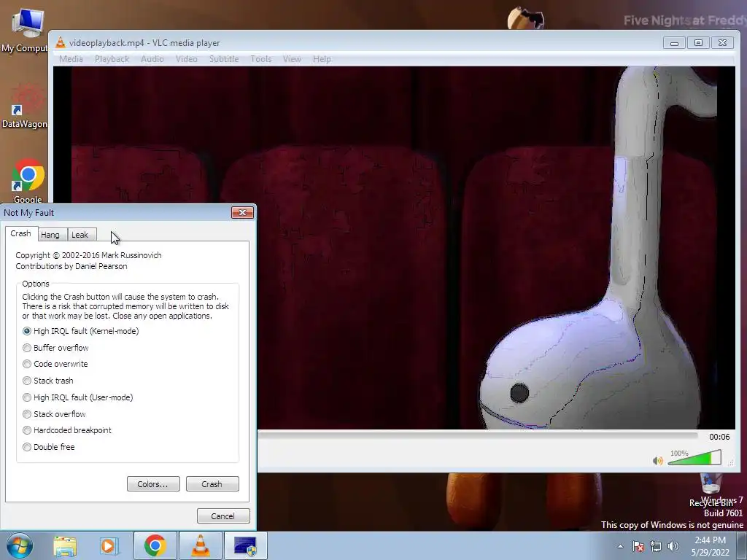Mute VLC with the speaker icon
The width and height of the screenshot is (747, 560).
click(x=657, y=460)
